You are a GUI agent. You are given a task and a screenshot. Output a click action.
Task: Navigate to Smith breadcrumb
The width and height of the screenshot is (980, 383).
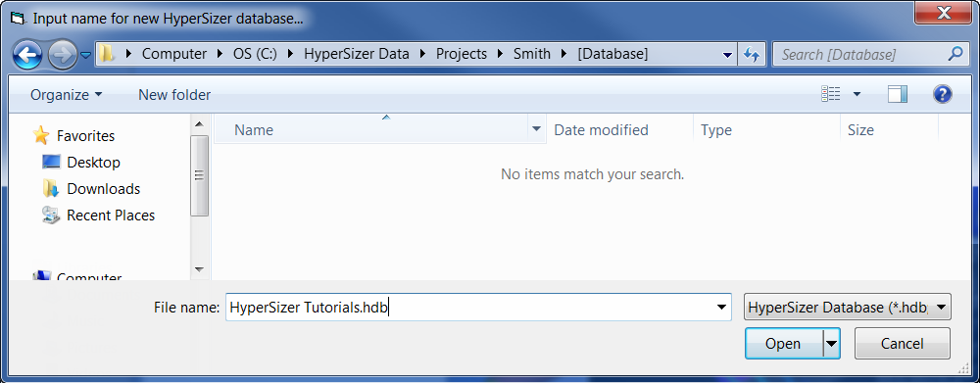tap(532, 54)
